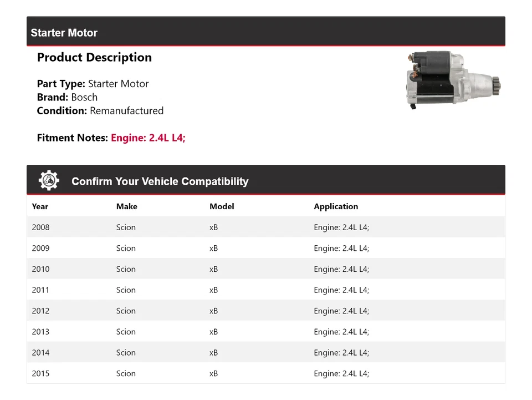Select the Model column header
This screenshot has height=400, width=532.
222,206
